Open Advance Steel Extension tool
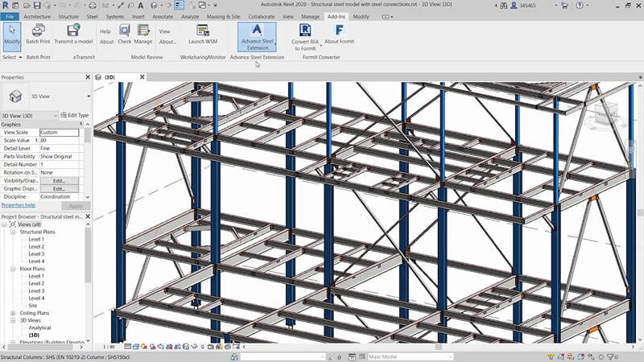 (257, 36)
